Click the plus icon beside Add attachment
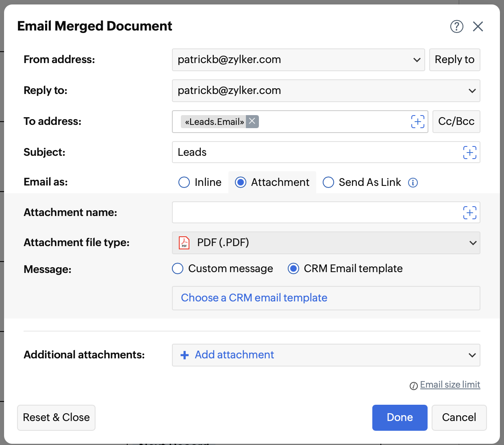The height and width of the screenshot is (445, 504). (x=185, y=355)
